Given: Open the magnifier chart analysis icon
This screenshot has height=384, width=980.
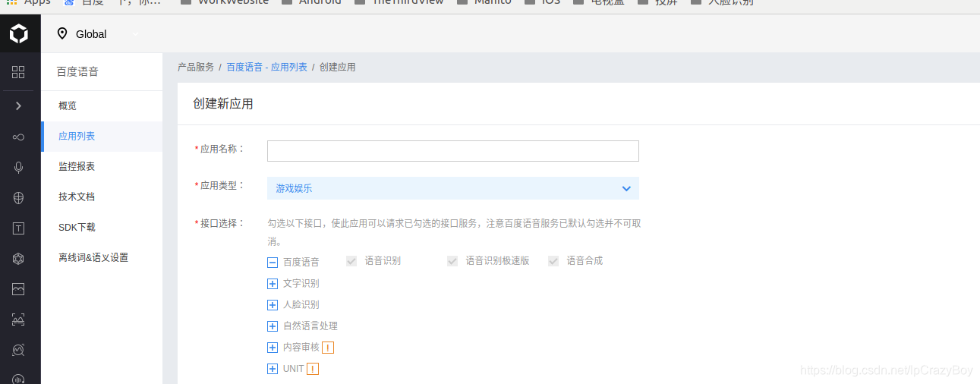Looking at the screenshot, I should [x=19, y=350].
